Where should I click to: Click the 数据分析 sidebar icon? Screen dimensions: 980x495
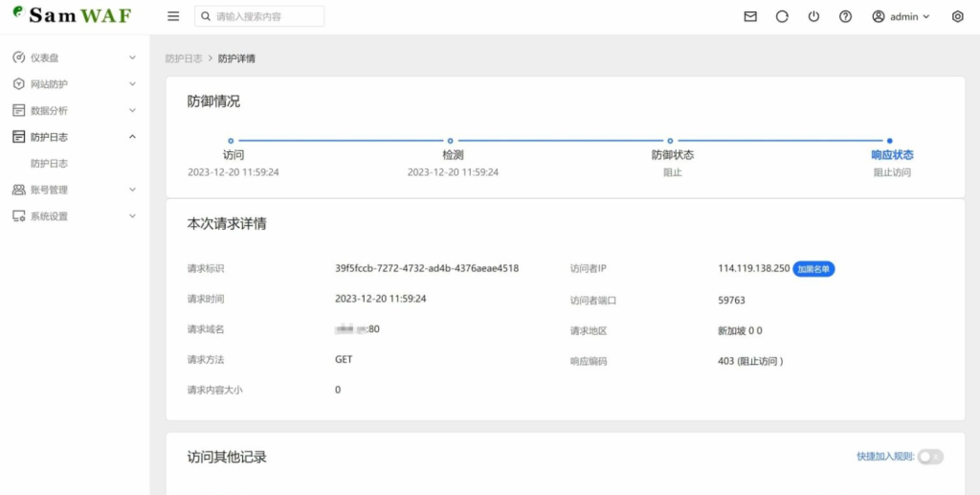click(x=19, y=110)
